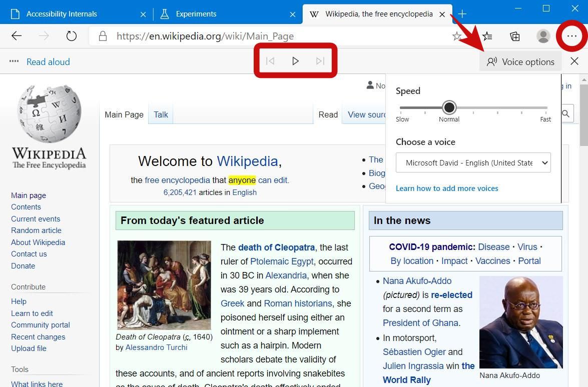Play Read aloud
The height and width of the screenshot is (387, 588).
295,60
